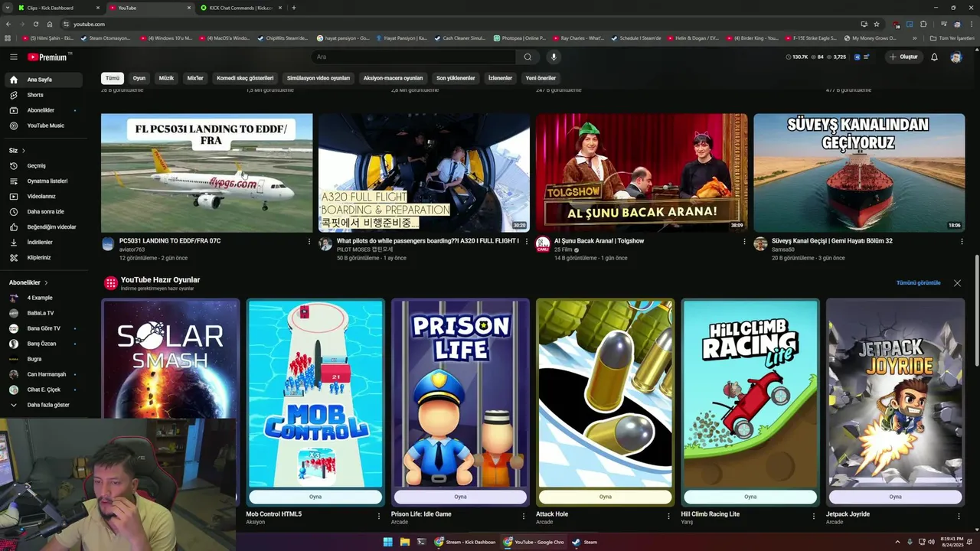This screenshot has height=551, width=980.
Task: Click Oyna under Jetpack Joyride
Action: pyautogui.click(x=896, y=497)
